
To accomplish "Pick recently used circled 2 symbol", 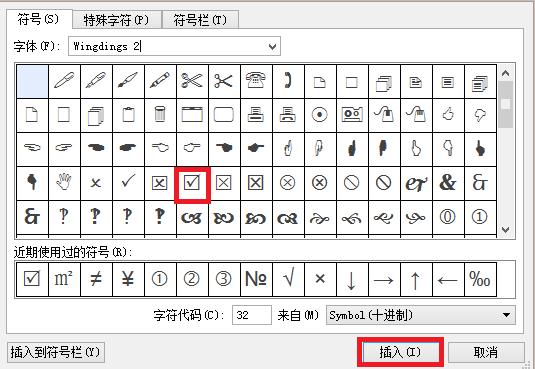I will [x=192, y=279].
